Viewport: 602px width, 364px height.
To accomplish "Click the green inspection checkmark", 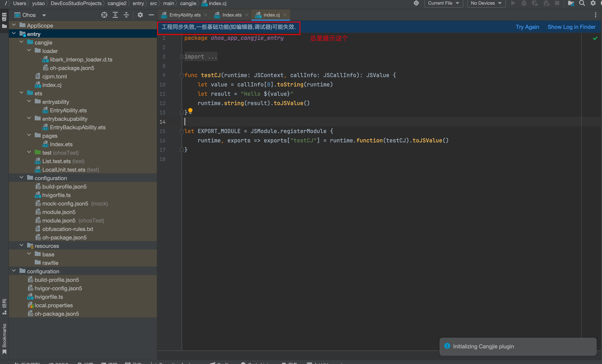I will point(595,38).
